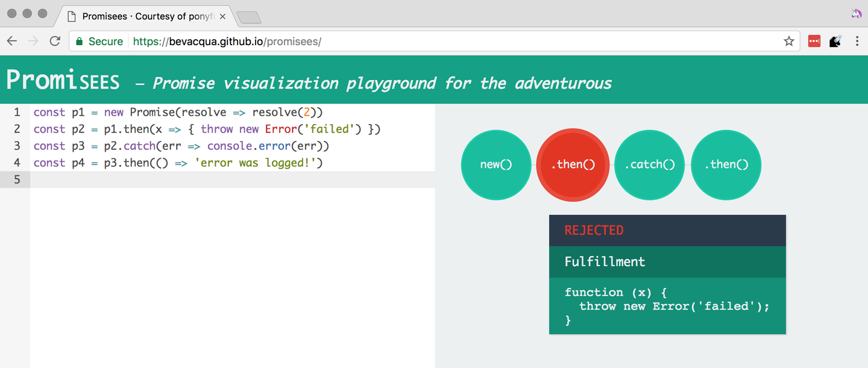This screenshot has height=368, width=868.
Task: Select the new() promise node
Action: (496, 165)
